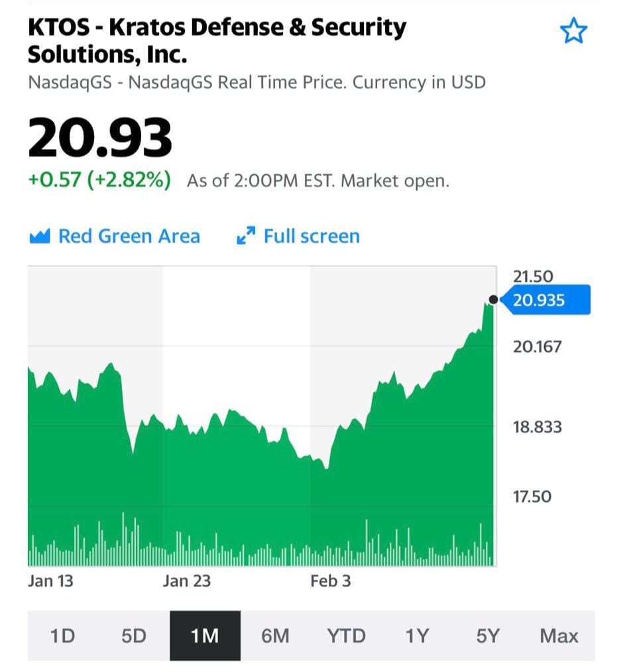The image size is (627, 672).
Task: Switch chart to YTD range
Action: pyautogui.click(x=346, y=636)
